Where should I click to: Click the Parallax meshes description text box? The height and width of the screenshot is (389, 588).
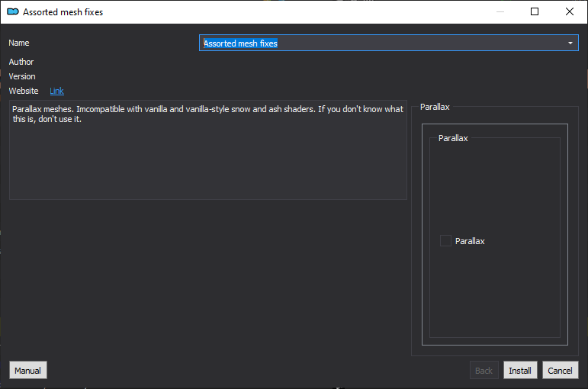(208, 149)
